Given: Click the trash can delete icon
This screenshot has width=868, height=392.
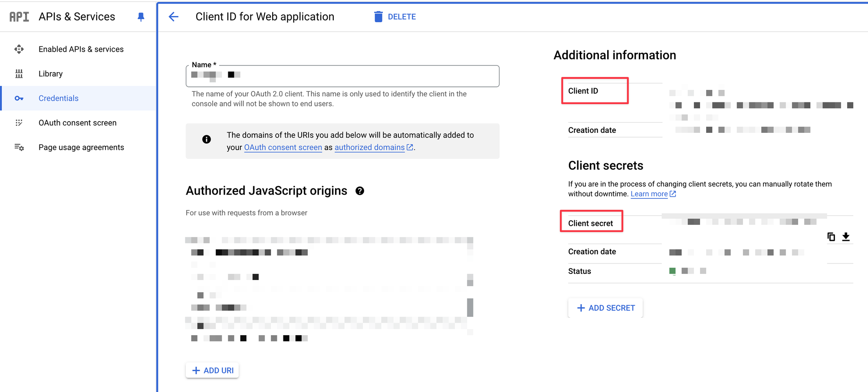Looking at the screenshot, I should coord(378,17).
